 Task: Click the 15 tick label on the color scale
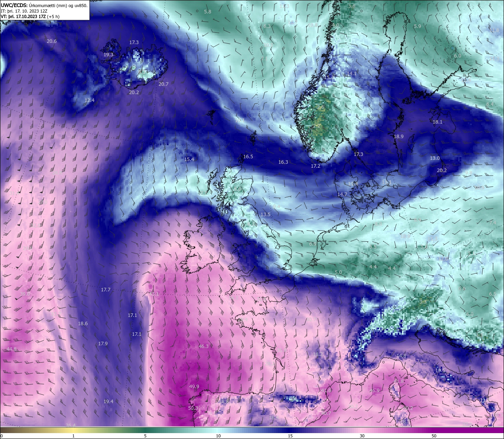[290, 436]
